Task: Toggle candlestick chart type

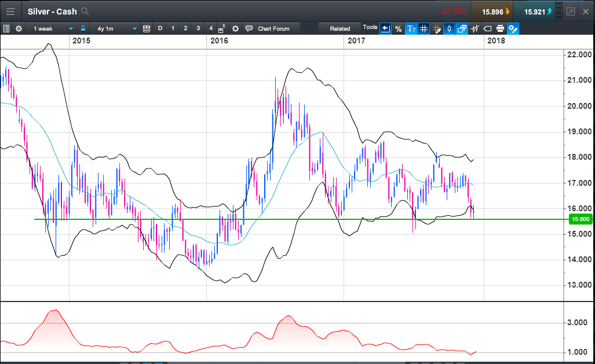Action: click(x=449, y=28)
